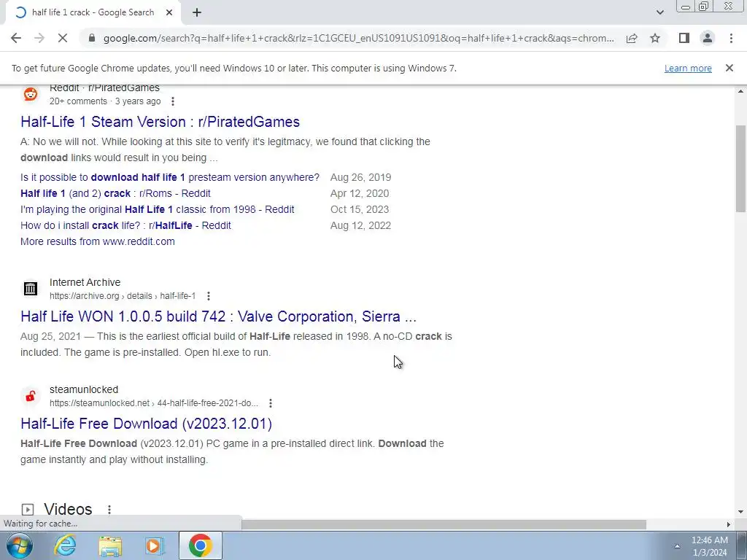
Task: Open Half Life WON 1.0.0.5 build result
Action: (219, 316)
